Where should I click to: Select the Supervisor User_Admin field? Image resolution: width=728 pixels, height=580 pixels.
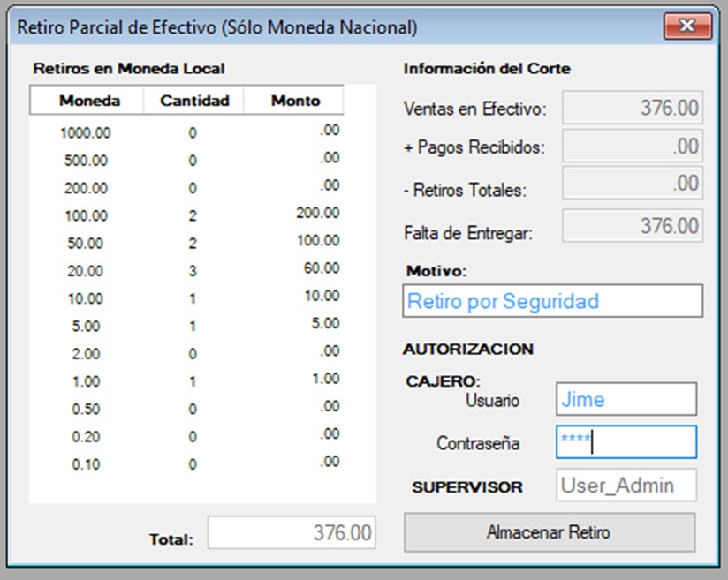(x=626, y=485)
